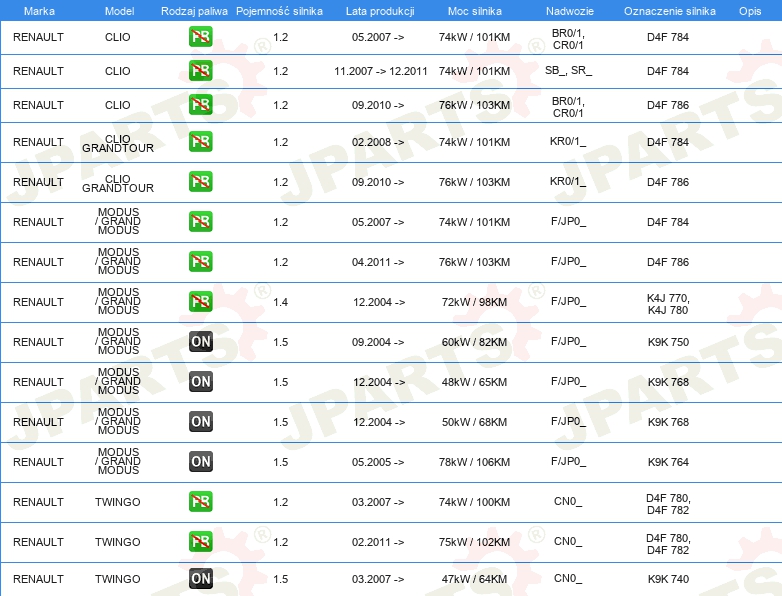Click D4F 780, D4F 782 in 03.2007 row
The width and height of the screenshot is (782, 596).
coord(668,504)
